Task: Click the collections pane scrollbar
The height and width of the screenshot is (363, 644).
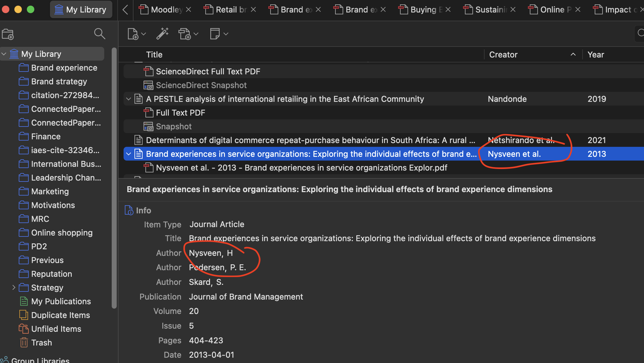Action: (x=114, y=178)
